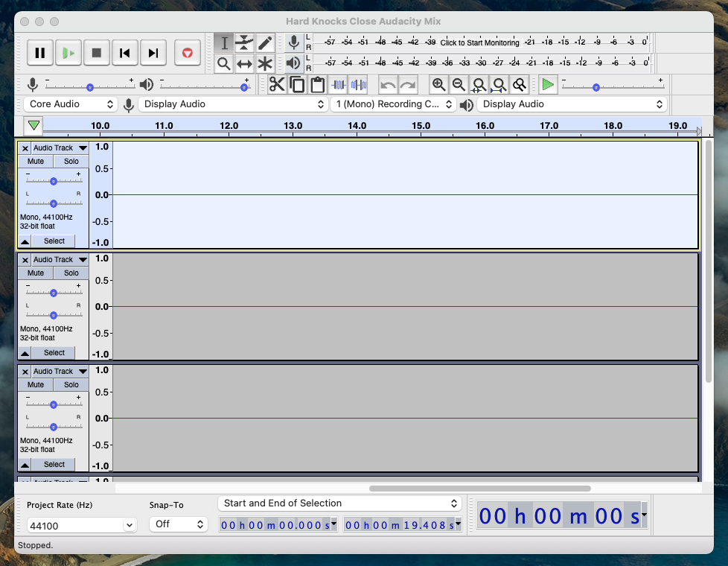728x566 pixels.
Task: Collapse the first track with arrow
Action: pyautogui.click(x=25, y=241)
